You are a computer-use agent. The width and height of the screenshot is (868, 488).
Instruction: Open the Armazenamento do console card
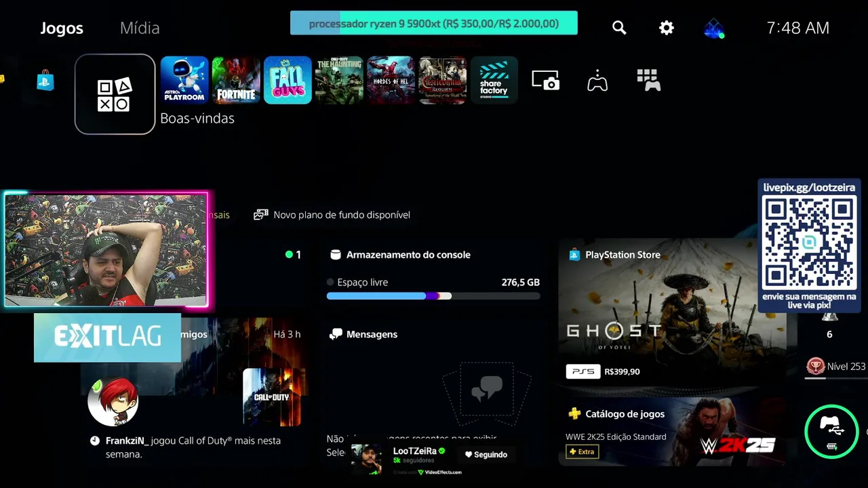point(433,275)
